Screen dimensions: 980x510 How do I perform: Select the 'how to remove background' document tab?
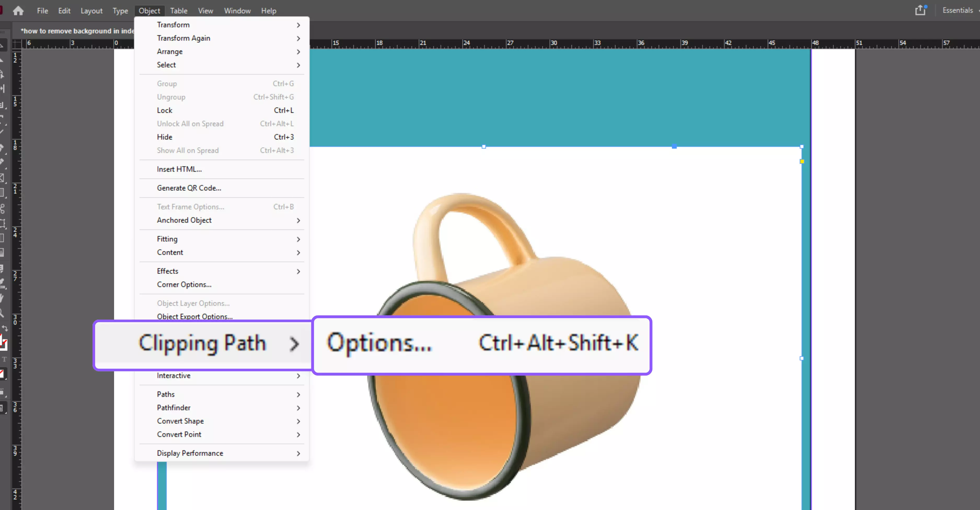(77, 31)
